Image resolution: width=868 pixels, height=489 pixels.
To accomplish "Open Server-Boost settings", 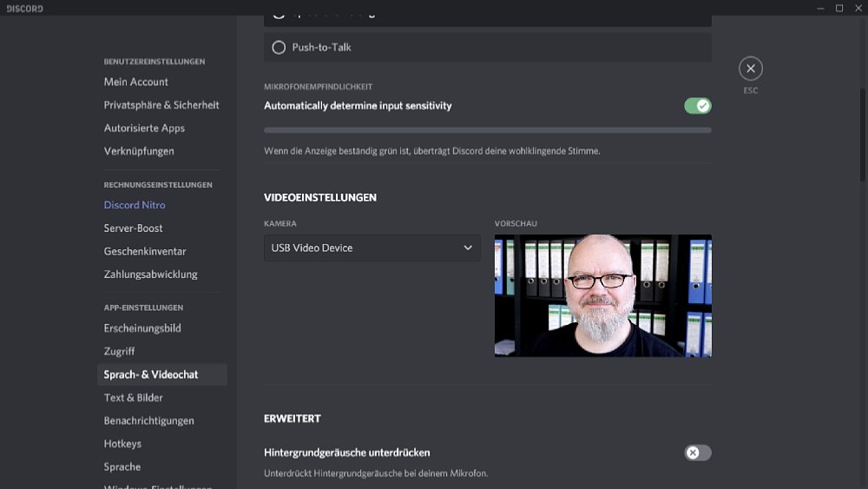I will (134, 228).
